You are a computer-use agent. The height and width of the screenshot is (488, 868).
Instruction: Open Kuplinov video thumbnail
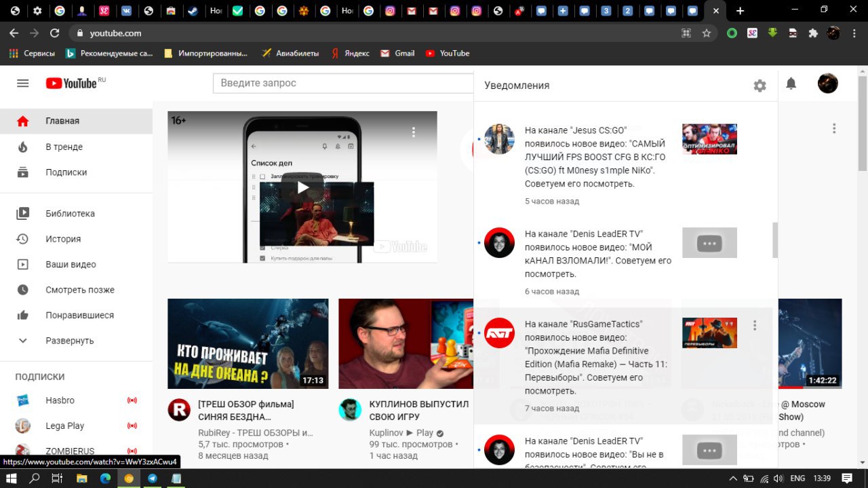[406, 343]
